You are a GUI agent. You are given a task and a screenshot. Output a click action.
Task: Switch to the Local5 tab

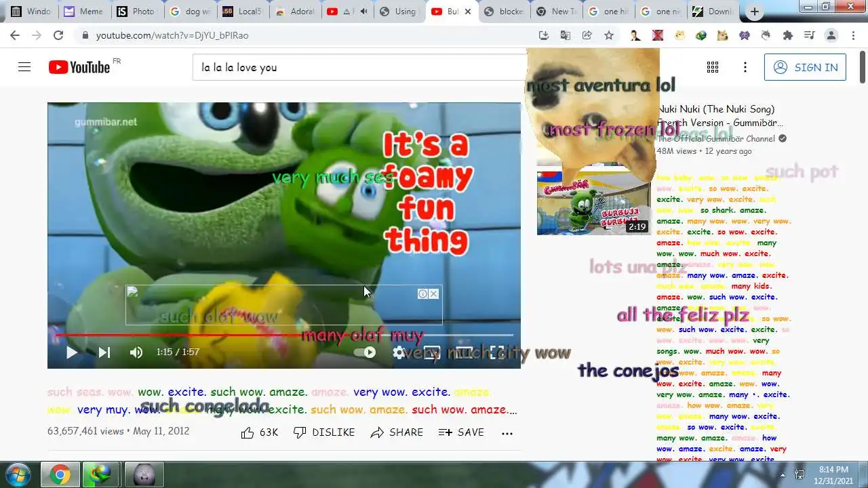coord(242,12)
